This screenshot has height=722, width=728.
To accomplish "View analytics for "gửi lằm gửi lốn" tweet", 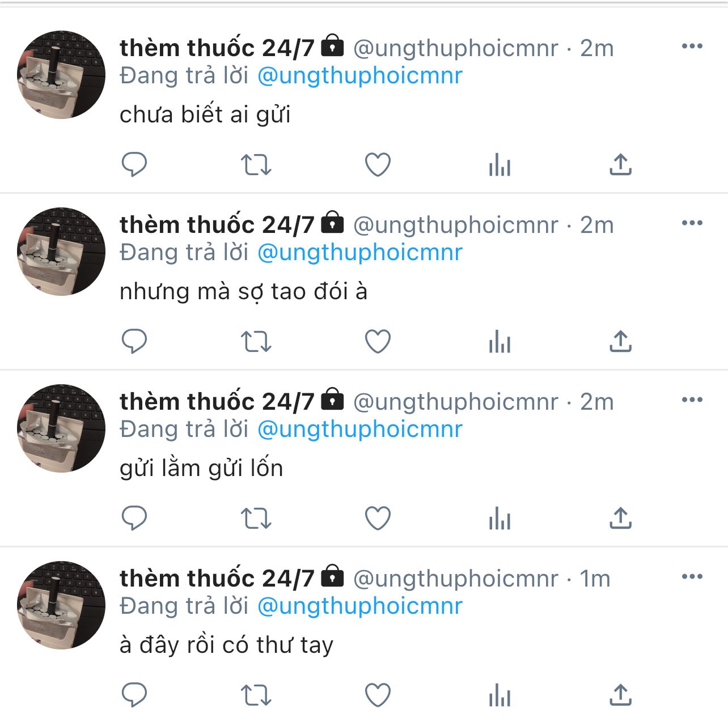I will click(x=500, y=519).
